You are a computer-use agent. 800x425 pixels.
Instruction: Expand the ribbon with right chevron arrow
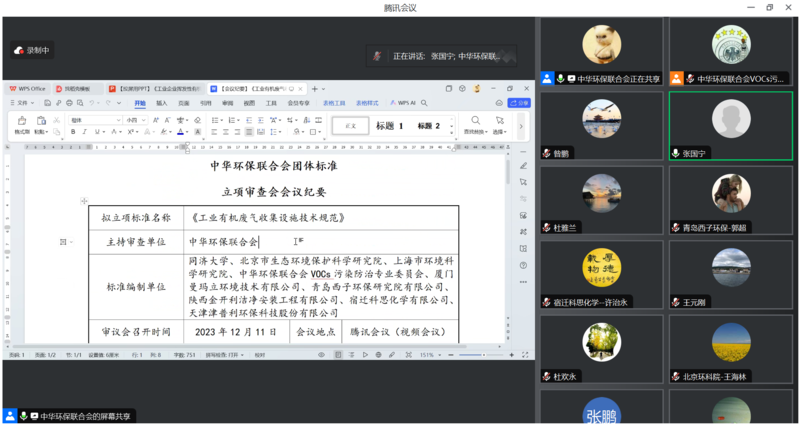(521, 126)
